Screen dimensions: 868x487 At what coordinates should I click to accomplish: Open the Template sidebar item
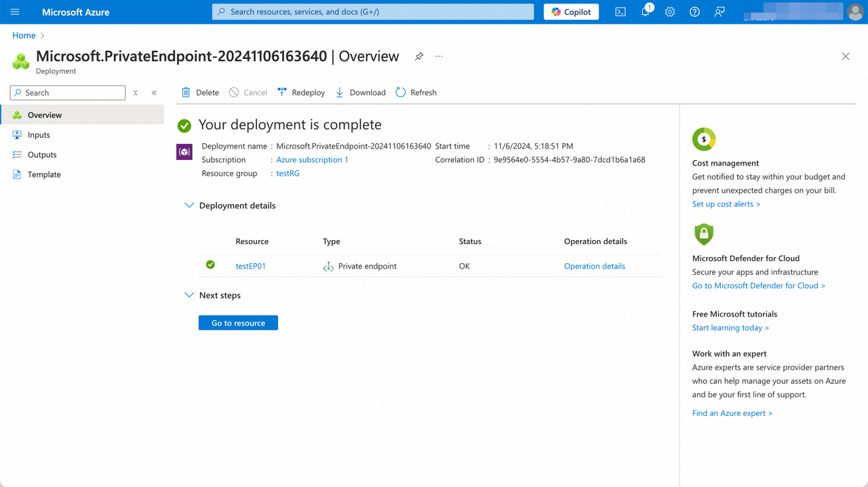[43, 174]
